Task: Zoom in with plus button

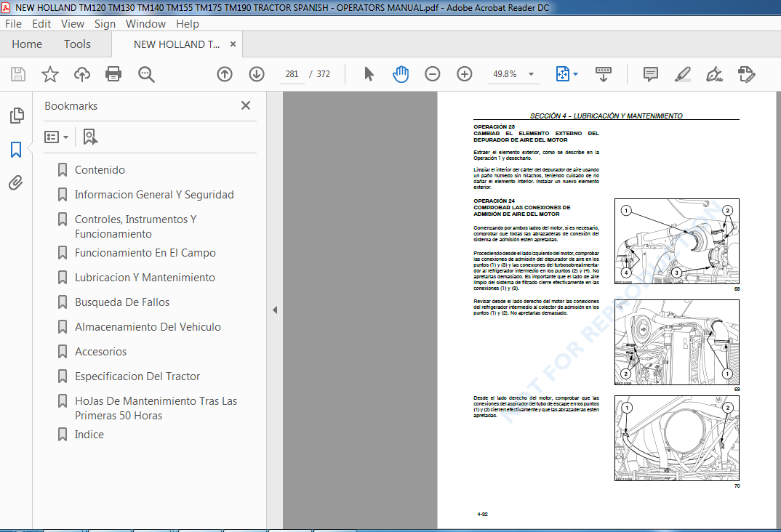Action: [x=464, y=74]
